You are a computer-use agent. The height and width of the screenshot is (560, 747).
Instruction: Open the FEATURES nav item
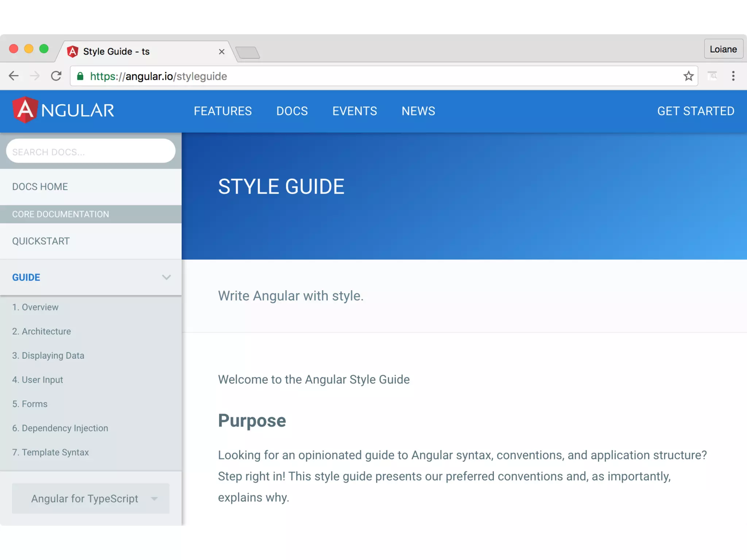(x=222, y=111)
